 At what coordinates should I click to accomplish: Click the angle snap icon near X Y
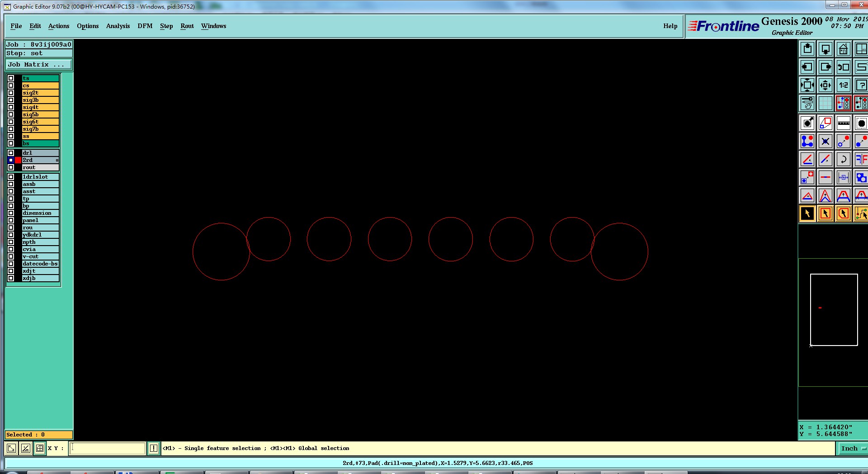[x=26, y=448]
